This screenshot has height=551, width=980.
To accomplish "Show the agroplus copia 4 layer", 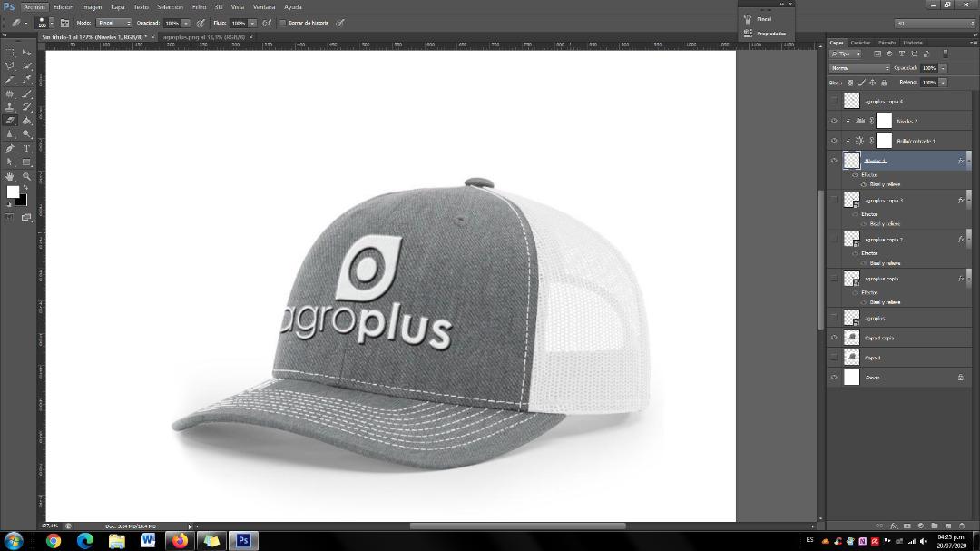I will pyautogui.click(x=834, y=101).
